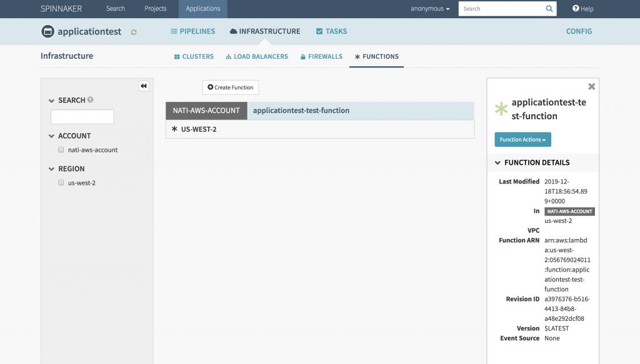
Task: Click the refresh icon beside applicationtest
Action: click(133, 31)
